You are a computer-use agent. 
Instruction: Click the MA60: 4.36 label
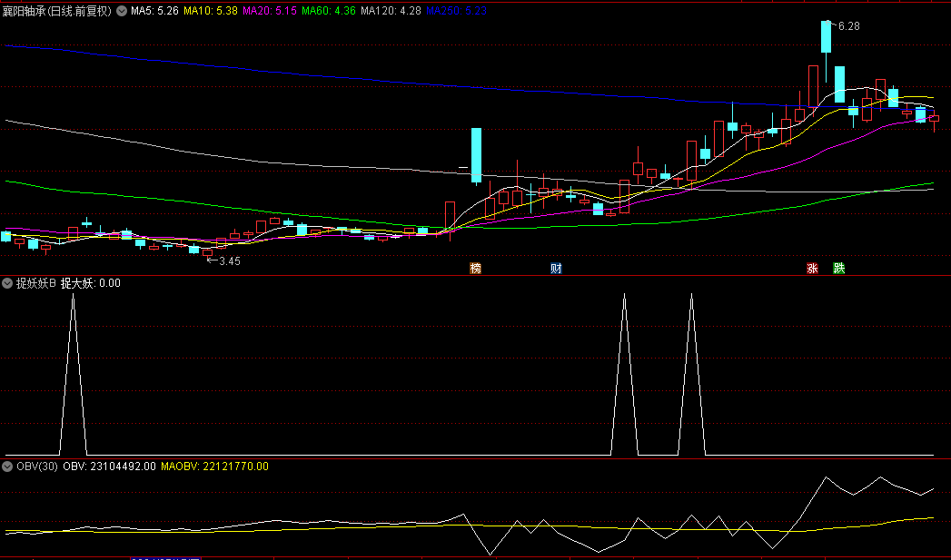tap(329, 10)
